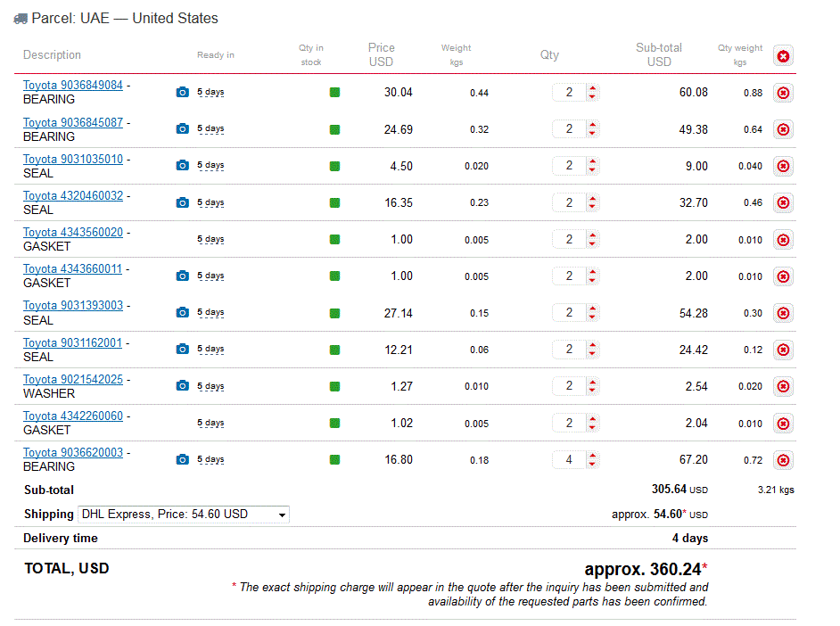Image resolution: width=840 pixels, height=626 pixels.
Task: Remove all items using header delete icon
Action: point(783,55)
